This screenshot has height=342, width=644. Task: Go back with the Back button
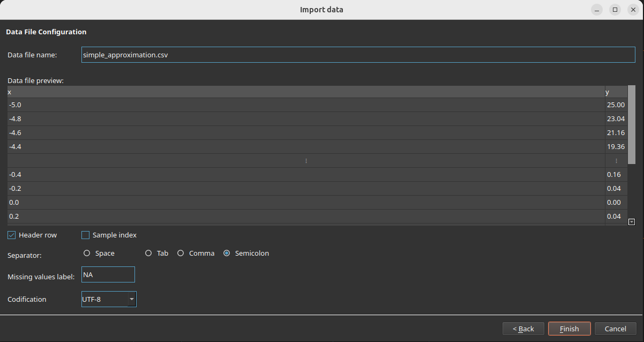click(523, 329)
